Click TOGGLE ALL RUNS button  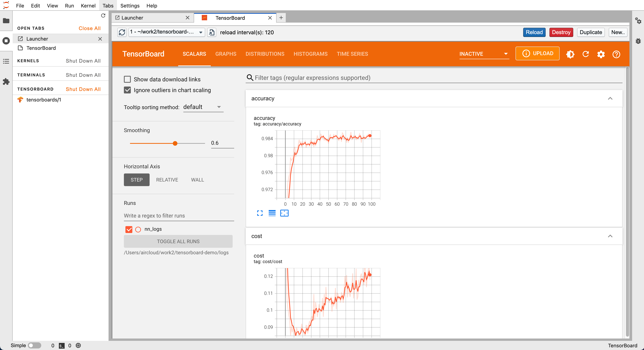point(178,241)
